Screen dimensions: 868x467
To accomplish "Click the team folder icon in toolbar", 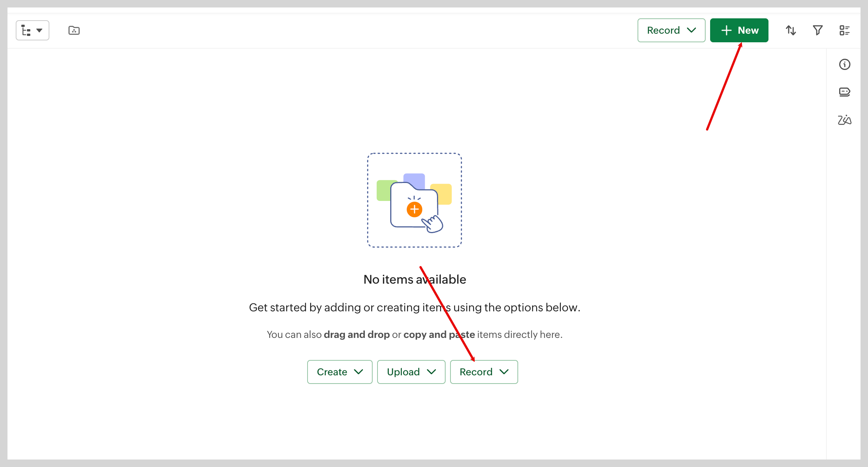I will pyautogui.click(x=74, y=30).
